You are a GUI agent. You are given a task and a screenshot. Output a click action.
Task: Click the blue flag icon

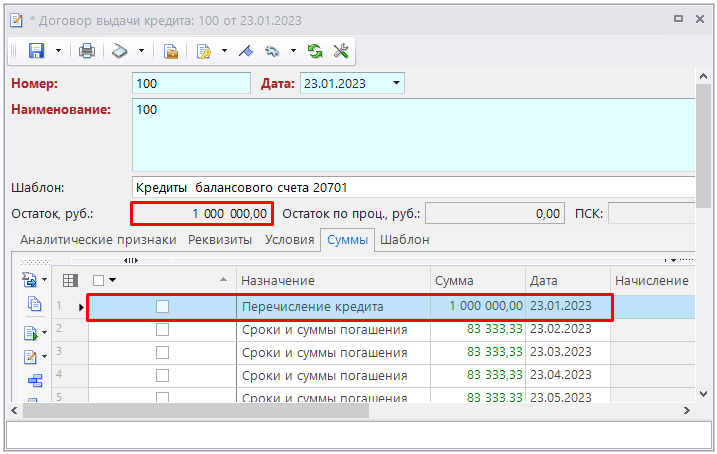point(246,51)
